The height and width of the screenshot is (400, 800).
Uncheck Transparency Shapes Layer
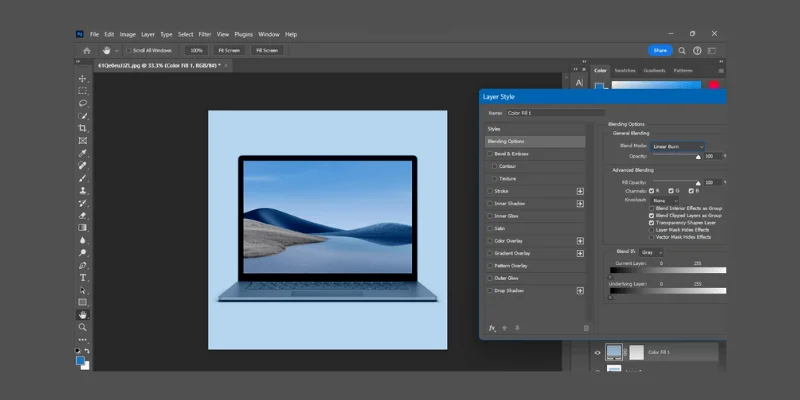653,222
